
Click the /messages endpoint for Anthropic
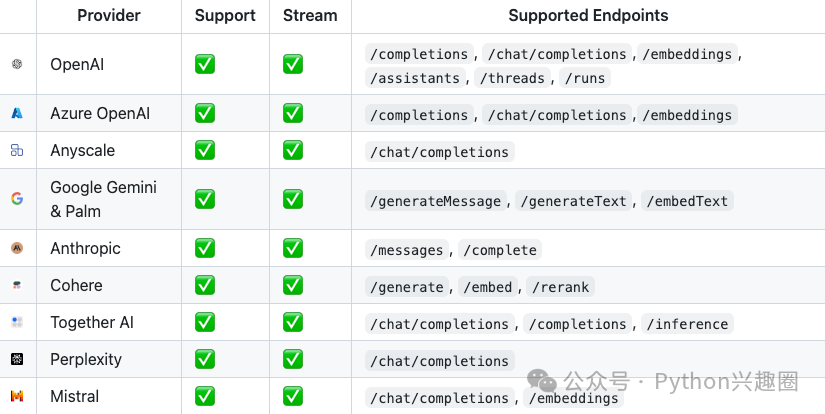click(408, 250)
